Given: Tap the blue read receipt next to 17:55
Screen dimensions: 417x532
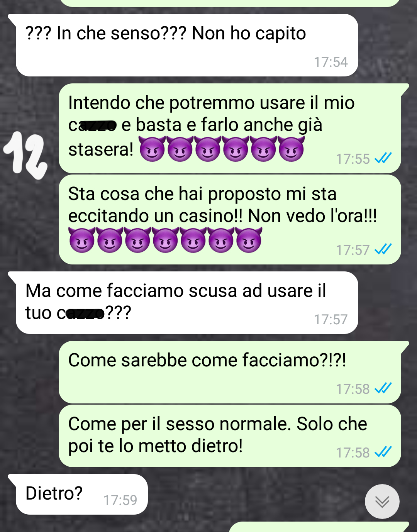Looking at the screenshot, I should (383, 158).
